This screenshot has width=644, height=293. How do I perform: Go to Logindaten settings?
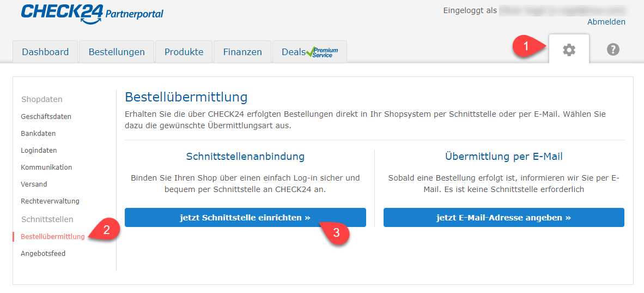(x=39, y=150)
